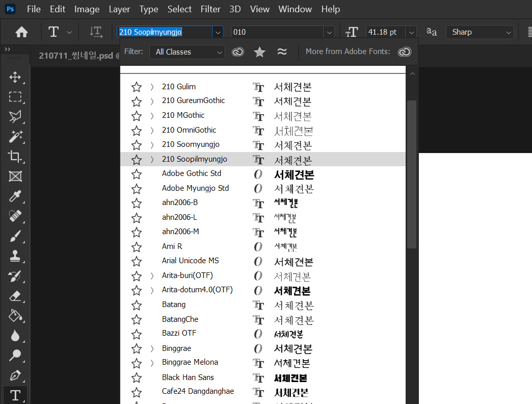The image size is (532, 404).
Task: Open the Window menu
Action: 295,9
